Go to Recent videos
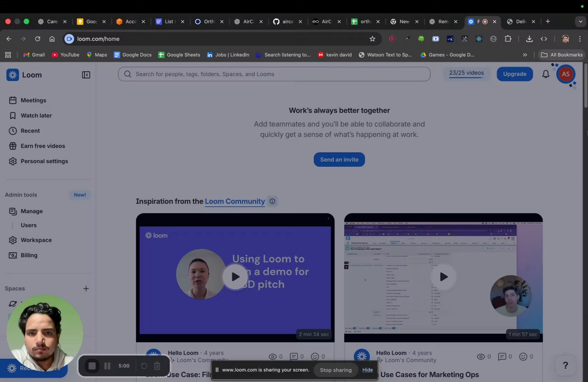This screenshot has width=588, height=382. coord(30,130)
